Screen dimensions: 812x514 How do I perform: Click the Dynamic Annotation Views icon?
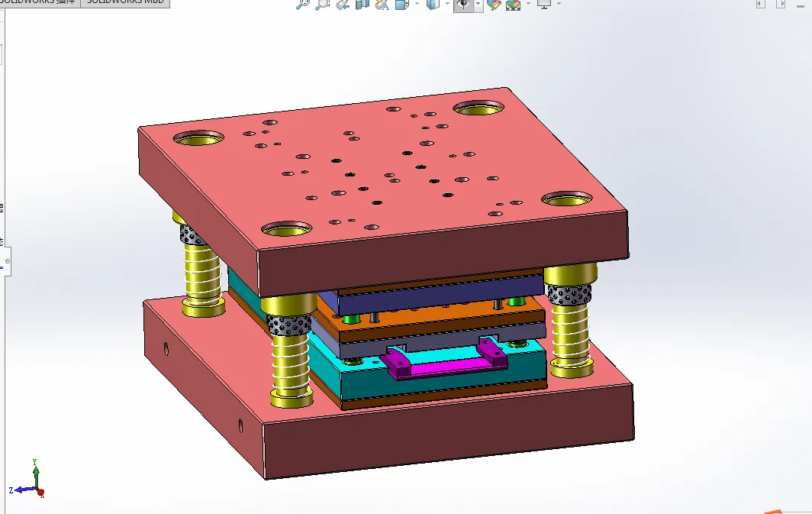[382, 4]
